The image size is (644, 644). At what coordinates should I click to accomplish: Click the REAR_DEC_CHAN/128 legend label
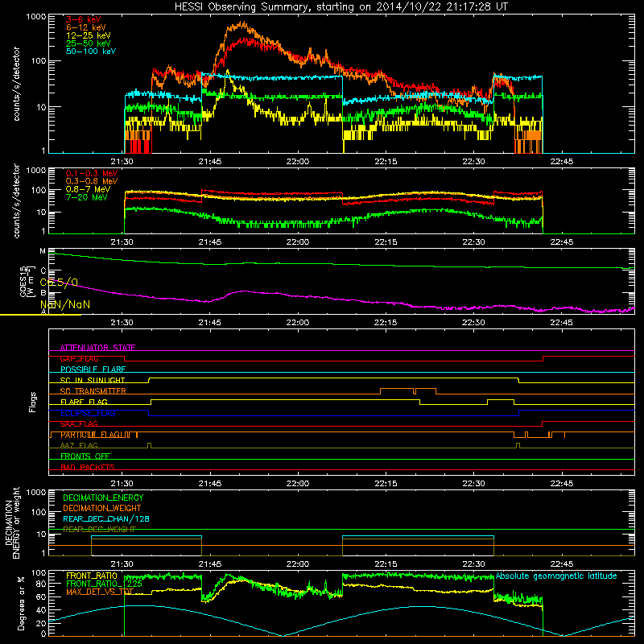point(106,518)
